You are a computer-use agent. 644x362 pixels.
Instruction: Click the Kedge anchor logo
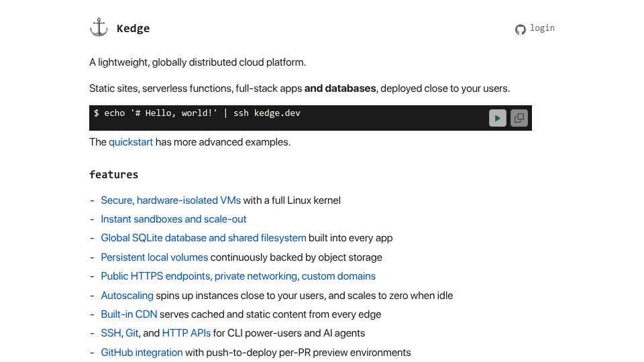(x=99, y=27)
